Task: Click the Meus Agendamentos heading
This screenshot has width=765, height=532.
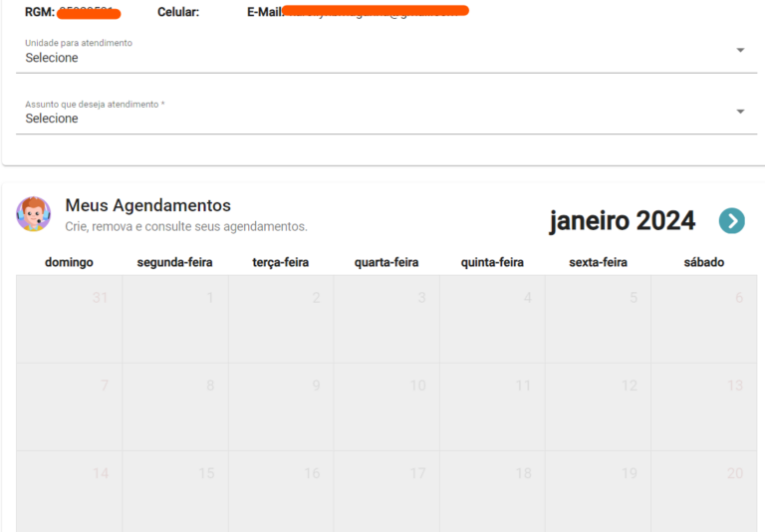Action: pyautogui.click(x=147, y=205)
